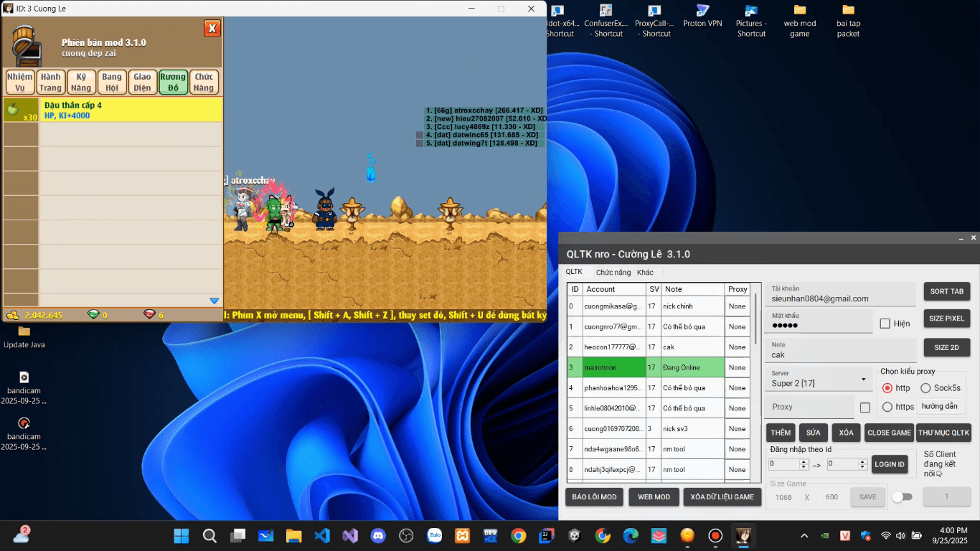Open the bai tap packet desktop folder
This screenshot has height=551, width=980.
[848, 20]
